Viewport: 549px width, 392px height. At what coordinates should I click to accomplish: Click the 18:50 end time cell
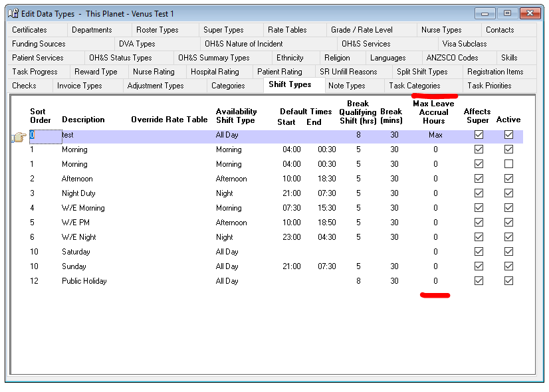[326, 223]
